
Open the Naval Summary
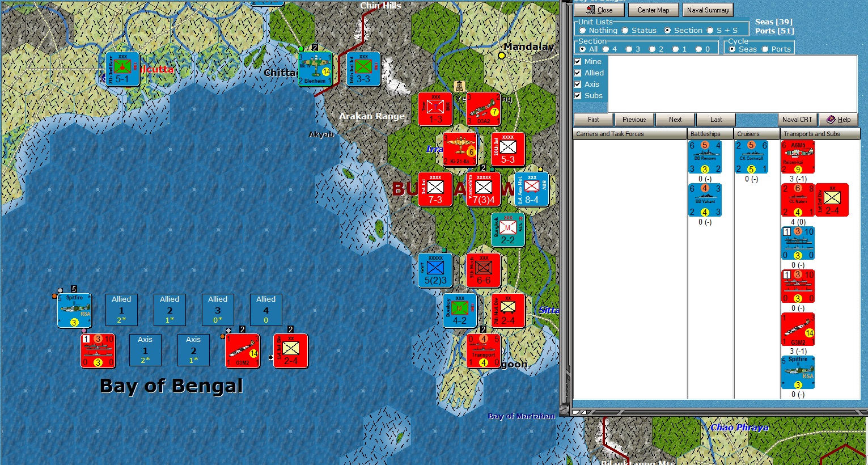point(708,10)
